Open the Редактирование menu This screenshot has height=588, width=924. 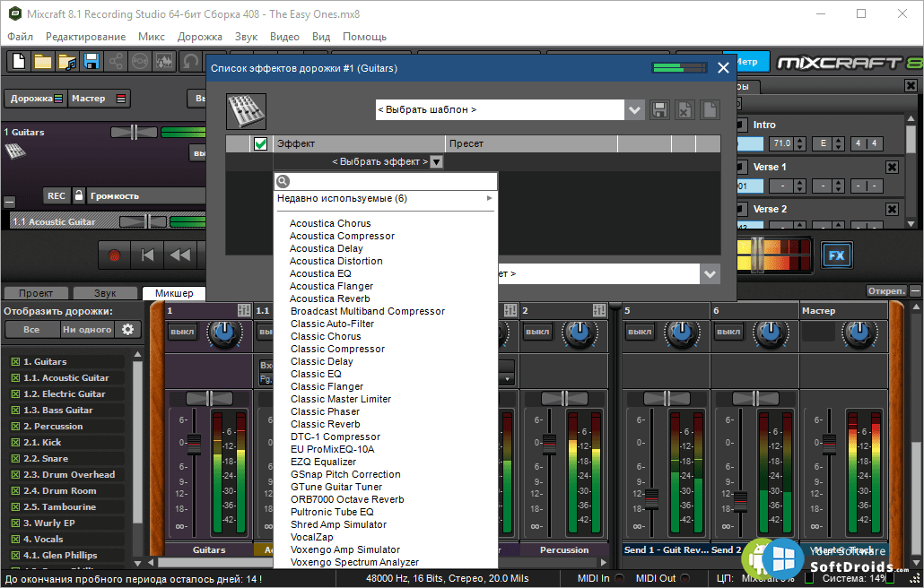coord(85,37)
